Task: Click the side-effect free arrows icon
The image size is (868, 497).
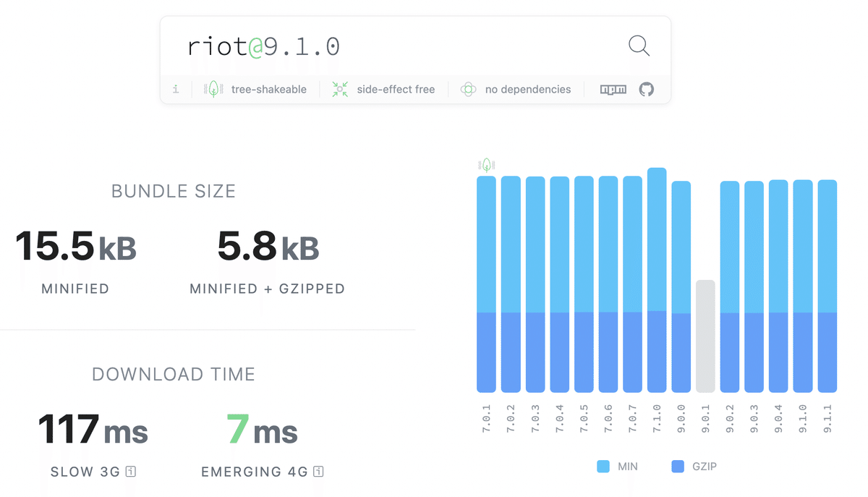Action: tap(340, 90)
